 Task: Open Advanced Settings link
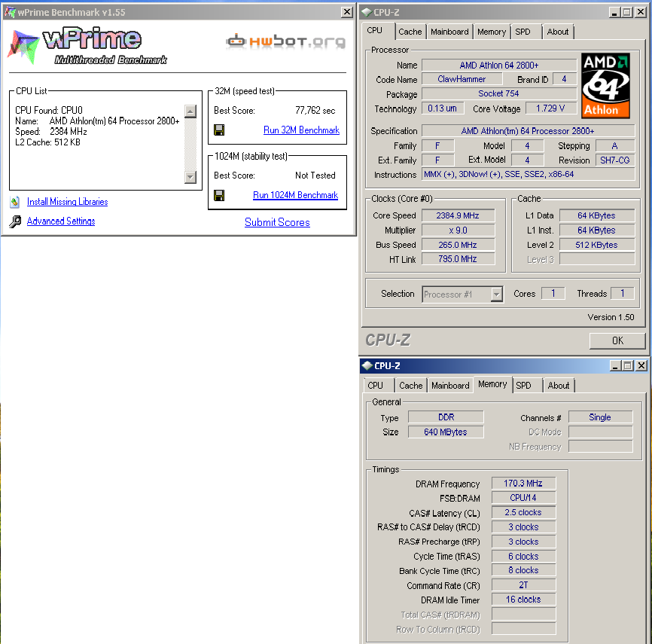click(61, 221)
